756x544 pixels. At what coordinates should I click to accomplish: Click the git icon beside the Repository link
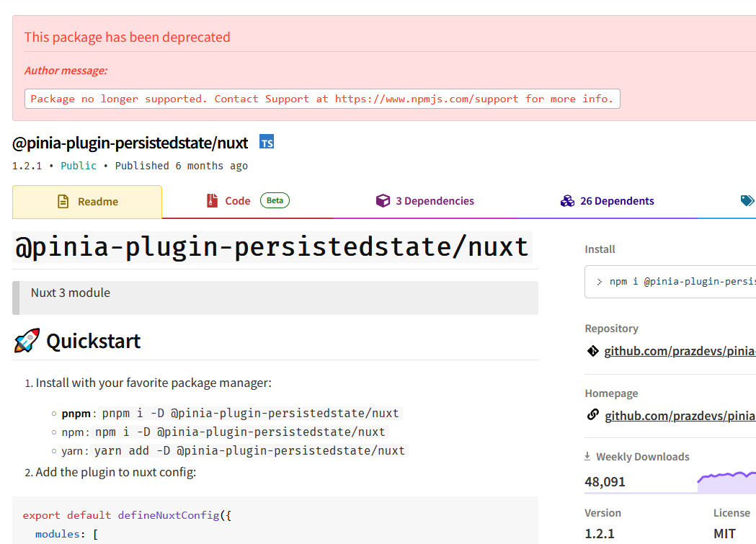point(593,351)
